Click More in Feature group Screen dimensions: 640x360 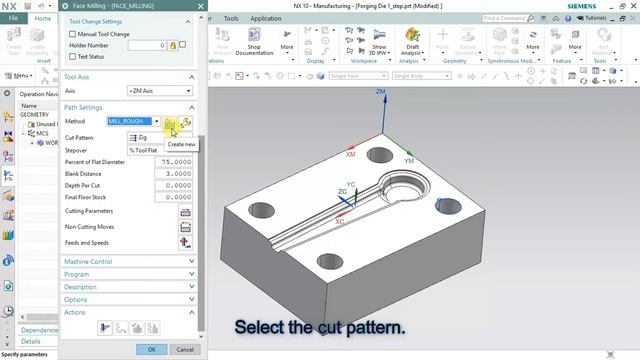[575, 42]
